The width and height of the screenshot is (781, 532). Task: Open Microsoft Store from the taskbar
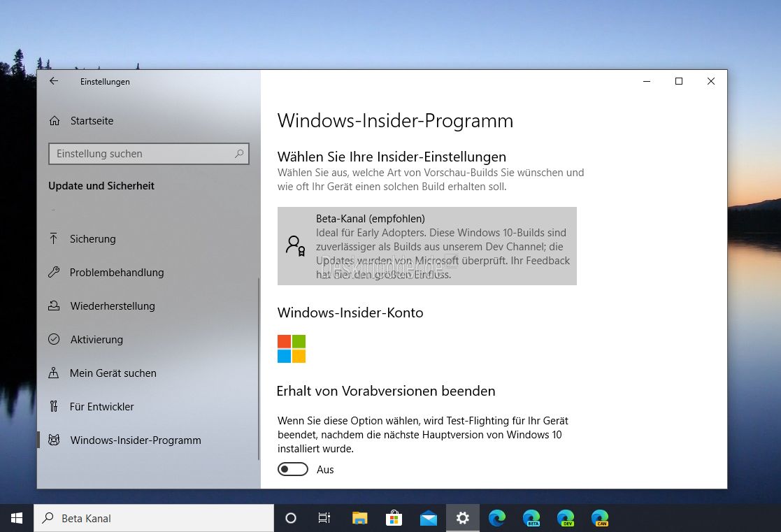[394, 518]
